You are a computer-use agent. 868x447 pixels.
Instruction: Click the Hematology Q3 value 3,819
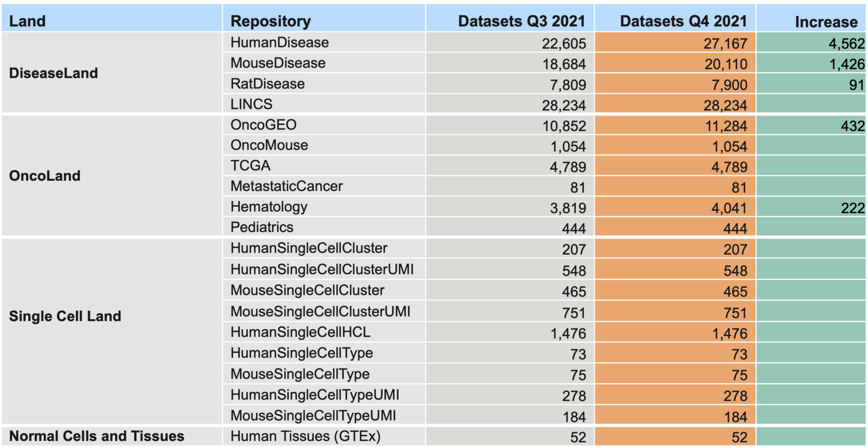click(568, 208)
